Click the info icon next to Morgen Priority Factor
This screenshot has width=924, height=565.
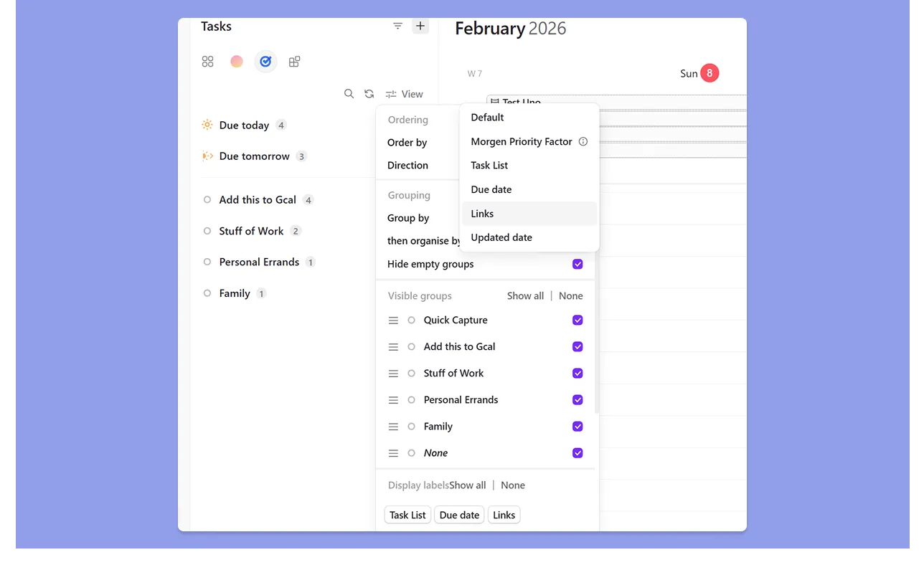[583, 141]
